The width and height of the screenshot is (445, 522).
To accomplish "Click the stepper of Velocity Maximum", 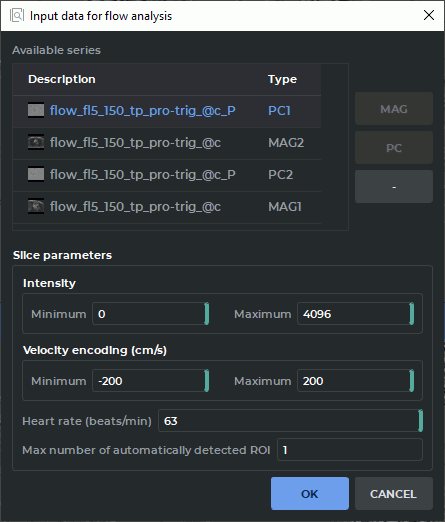I will click(x=412, y=381).
